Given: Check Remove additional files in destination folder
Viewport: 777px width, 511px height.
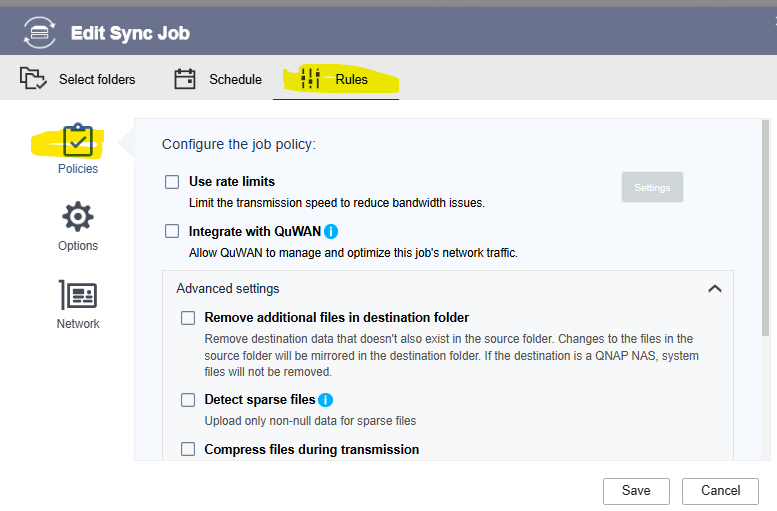Looking at the screenshot, I should 188,318.
